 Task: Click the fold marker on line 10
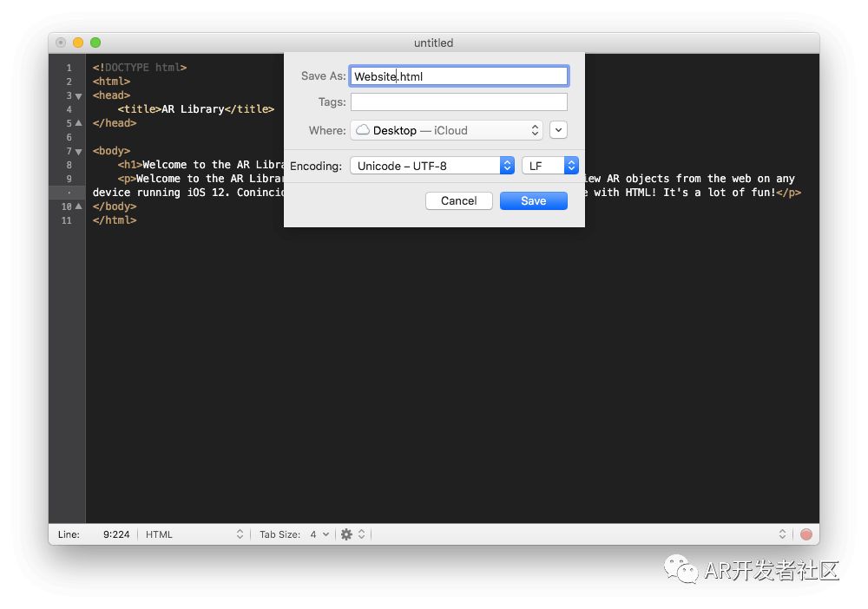78,206
